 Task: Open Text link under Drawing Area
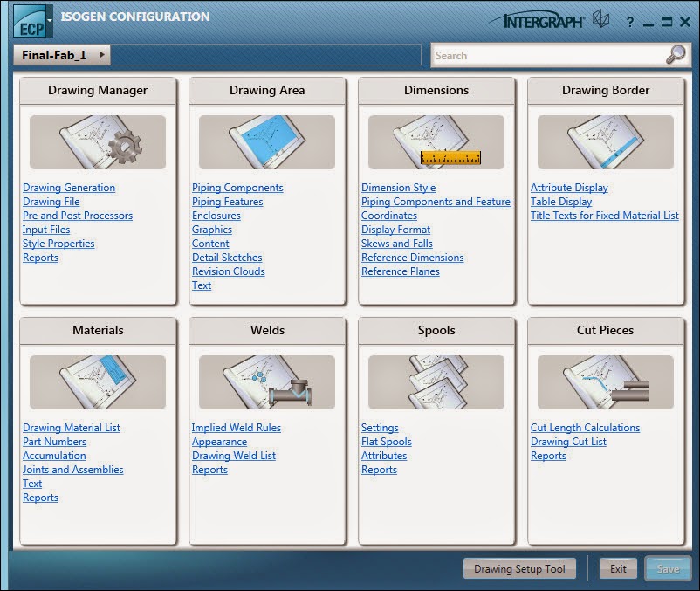point(202,285)
